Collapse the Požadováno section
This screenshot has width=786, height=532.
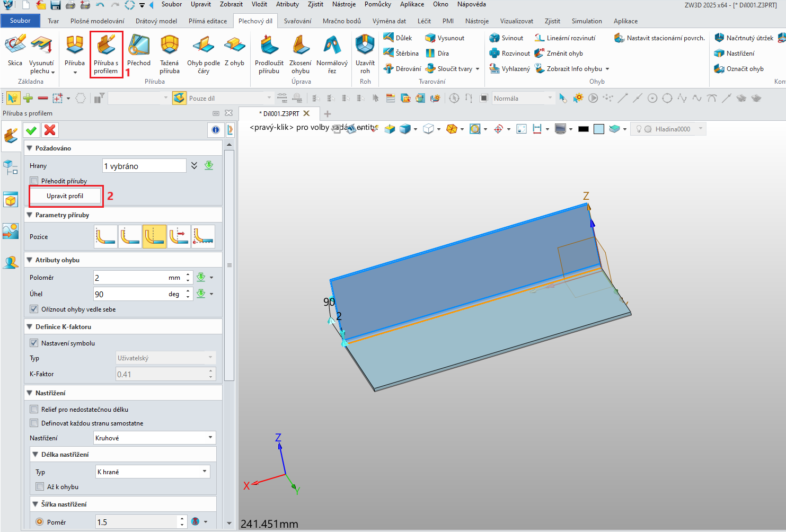(x=30, y=148)
